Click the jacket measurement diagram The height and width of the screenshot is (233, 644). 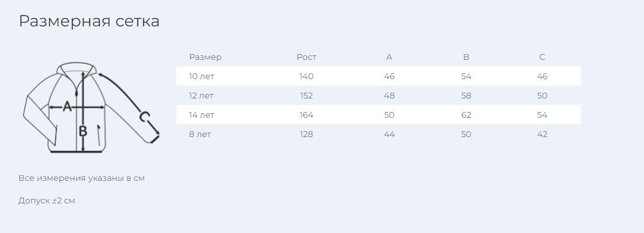(91, 108)
